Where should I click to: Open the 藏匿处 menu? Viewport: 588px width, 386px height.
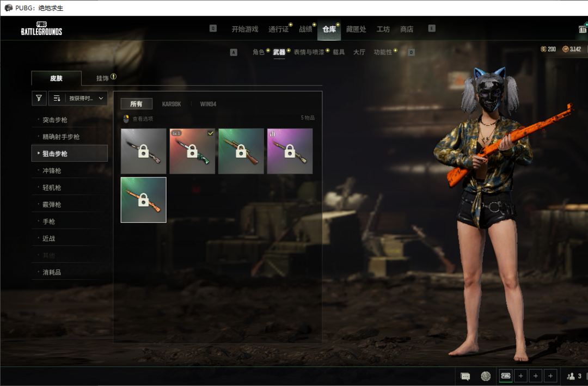click(x=356, y=29)
